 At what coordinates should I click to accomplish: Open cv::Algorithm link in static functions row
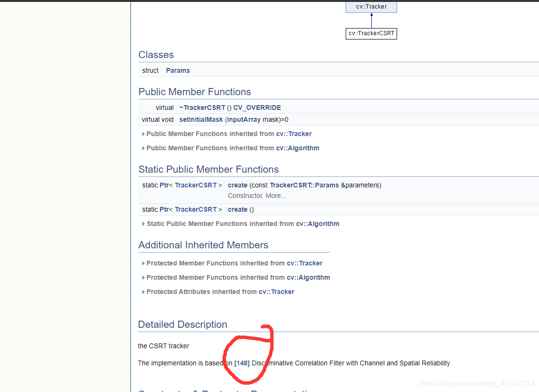(318, 224)
